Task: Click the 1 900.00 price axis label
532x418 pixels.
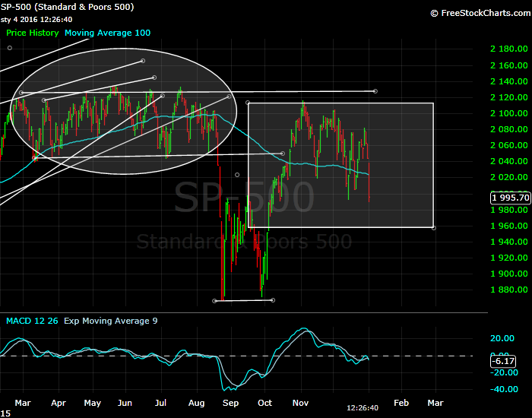Action: click(509, 274)
